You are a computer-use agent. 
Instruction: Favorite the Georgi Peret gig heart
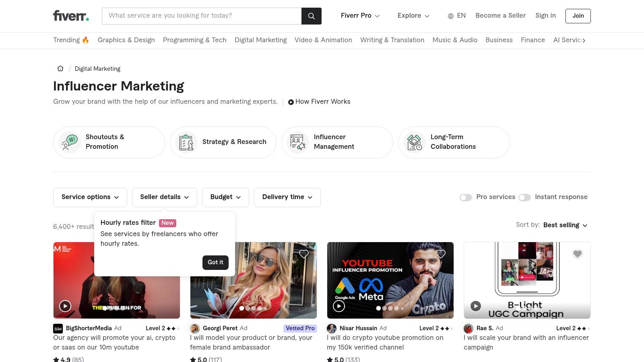pos(304,254)
